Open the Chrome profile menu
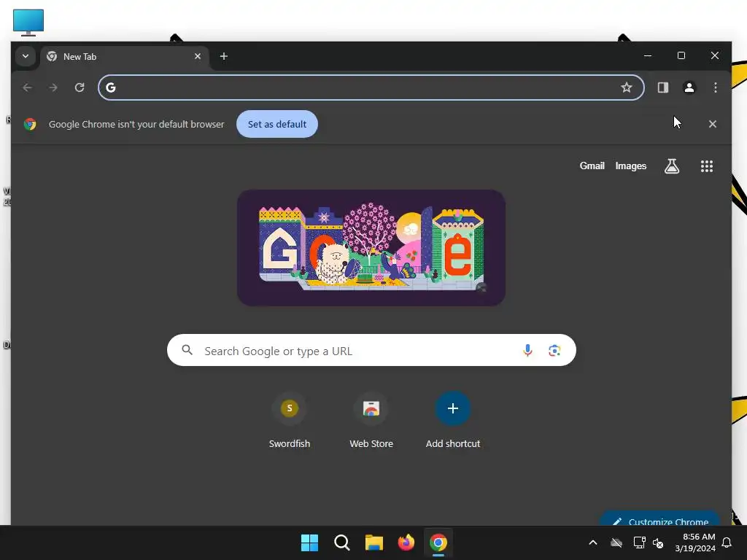 coord(689,87)
